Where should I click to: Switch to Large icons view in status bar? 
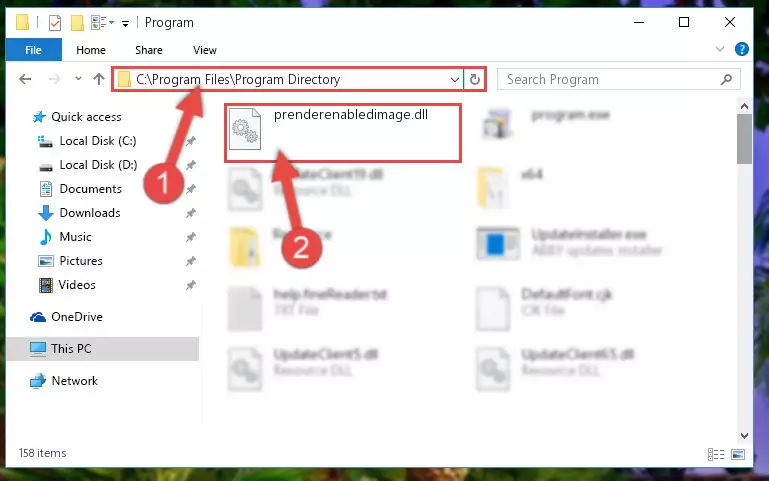coord(738,455)
